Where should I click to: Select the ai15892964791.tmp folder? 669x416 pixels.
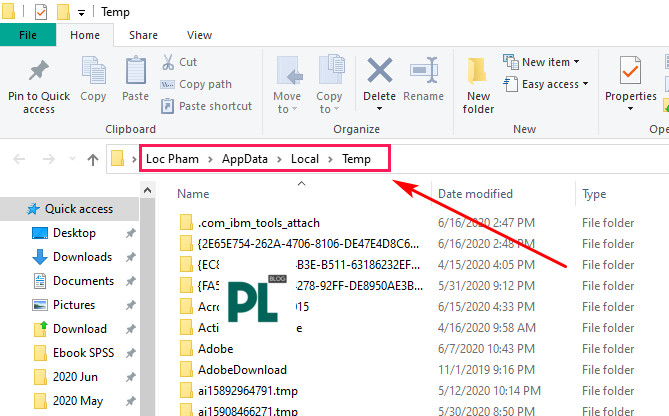point(247,391)
